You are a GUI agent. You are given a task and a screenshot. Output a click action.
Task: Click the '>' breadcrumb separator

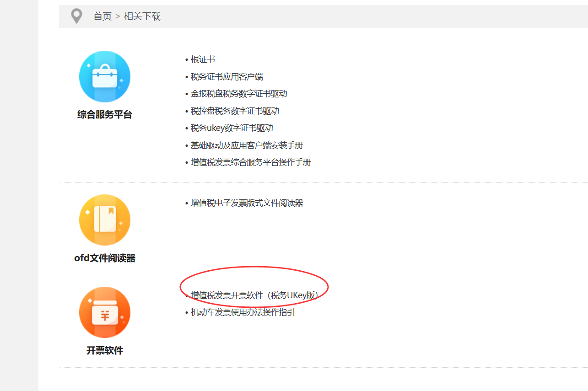tap(118, 16)
